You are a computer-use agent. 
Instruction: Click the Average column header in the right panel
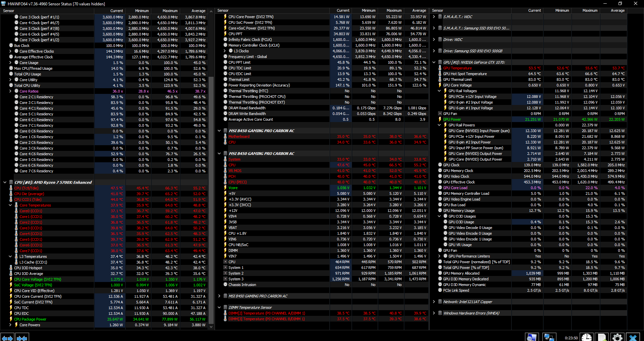613,10
